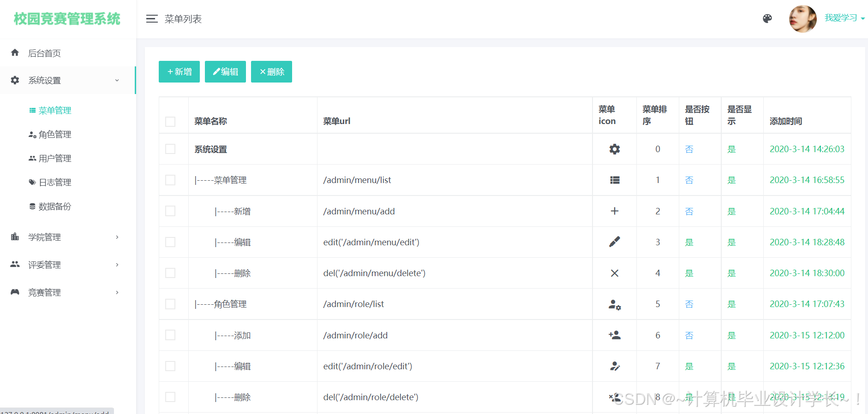The height and width of the screenshot is (414, 868).
Task: Click the 系统设置 gear icon in sidebar
Action: pos(15,80)
